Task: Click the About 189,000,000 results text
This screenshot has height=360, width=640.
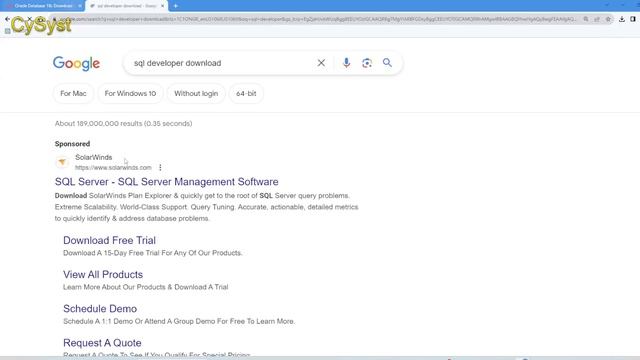Action: [x=123, y=123]
